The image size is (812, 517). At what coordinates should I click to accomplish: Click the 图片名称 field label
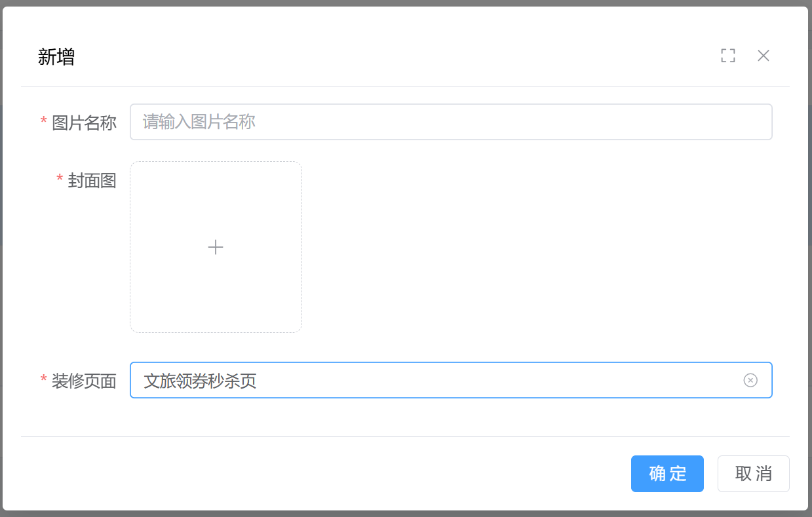(x=84, y=123)
